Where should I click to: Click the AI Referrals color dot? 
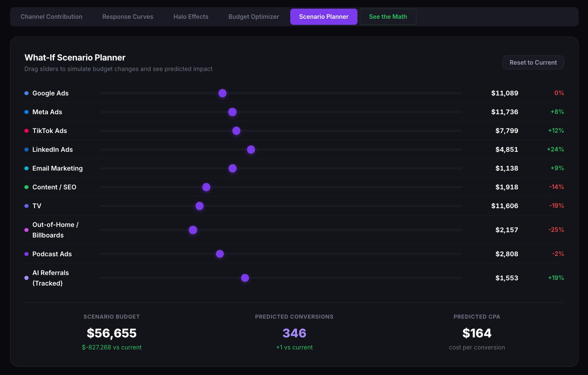26,278
